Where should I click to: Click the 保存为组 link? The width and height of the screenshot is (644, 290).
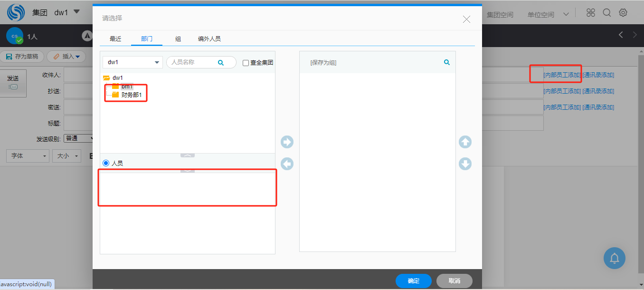(323, 63)
